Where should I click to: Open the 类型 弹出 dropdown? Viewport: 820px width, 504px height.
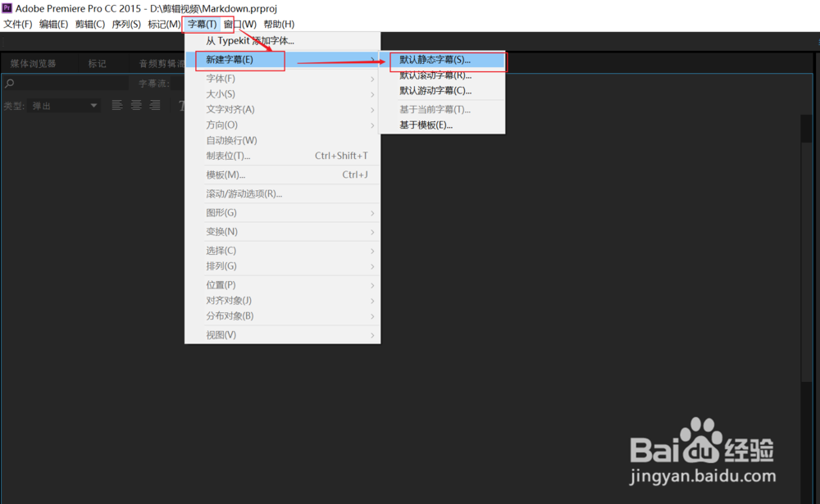64,106
